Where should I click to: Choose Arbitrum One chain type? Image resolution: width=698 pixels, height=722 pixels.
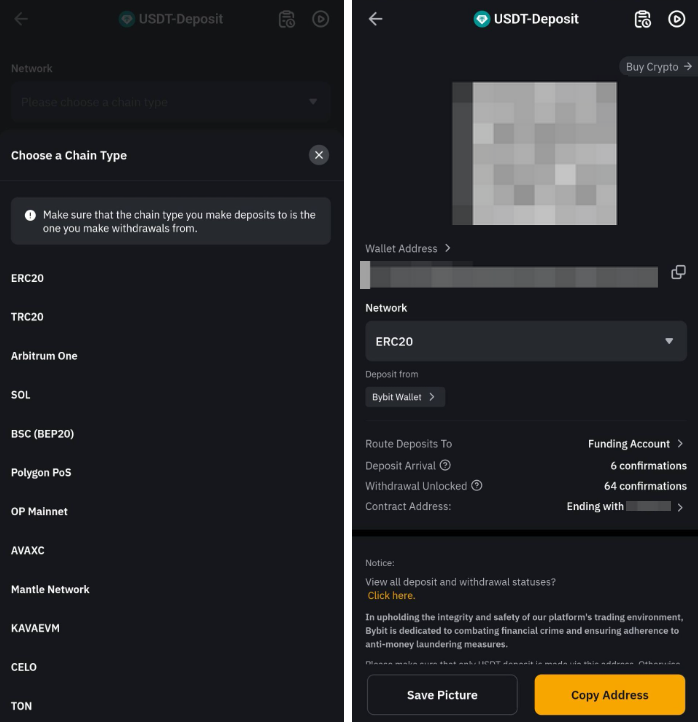[x=44, y=356]
